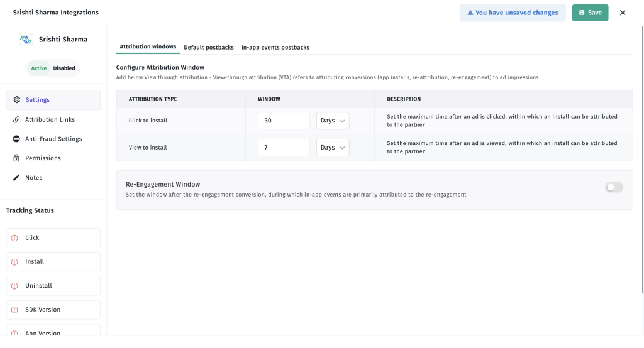Open Days dropdown for Click to install

(x=333, y=121)
